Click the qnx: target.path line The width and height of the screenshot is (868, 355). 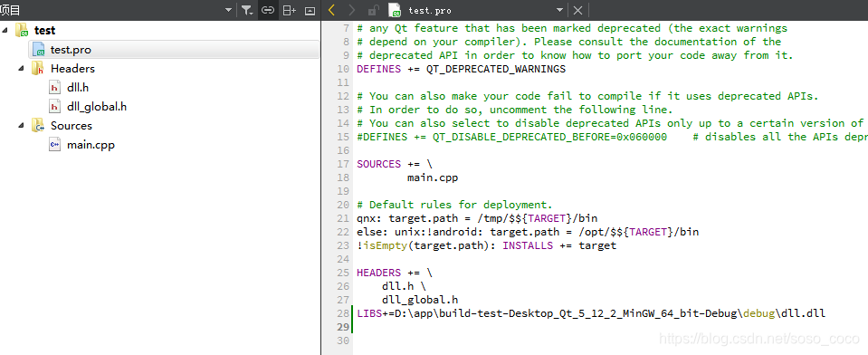pos(477,218)
